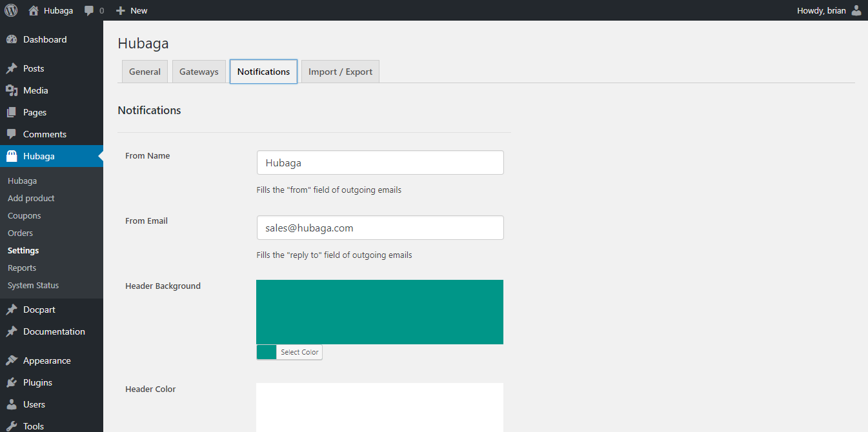
Task: Click the Header Background field label
Action: pos(163,286)
